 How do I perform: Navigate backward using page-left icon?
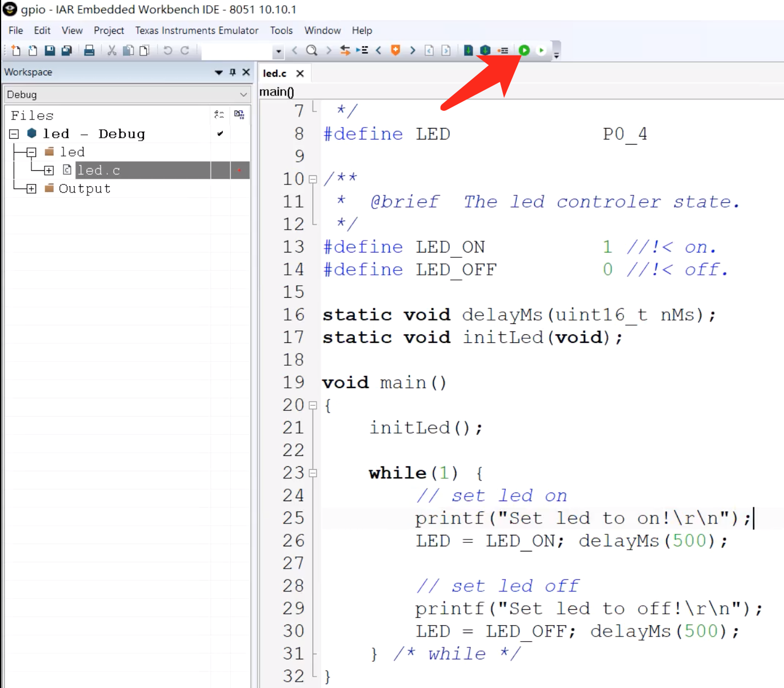point(429,50)
